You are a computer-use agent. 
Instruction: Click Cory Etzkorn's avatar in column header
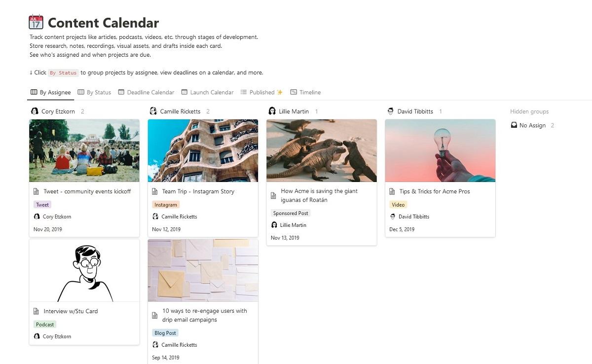point(35,111)
